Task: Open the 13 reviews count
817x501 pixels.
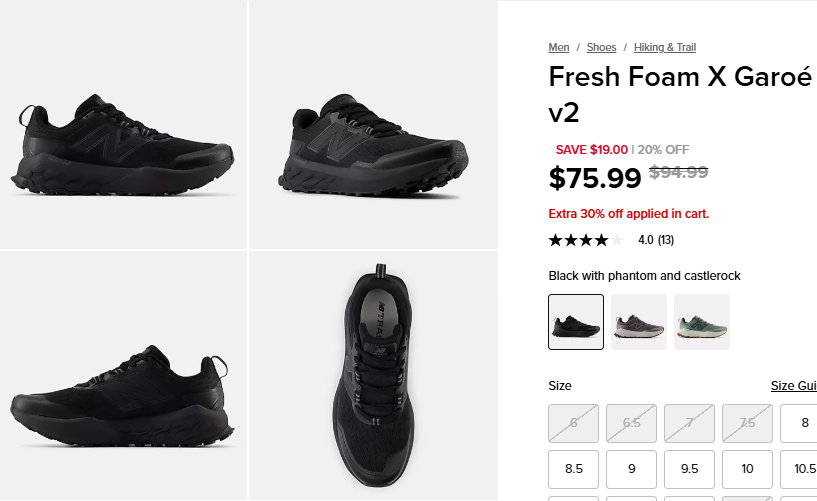Action: click(665, 240)
